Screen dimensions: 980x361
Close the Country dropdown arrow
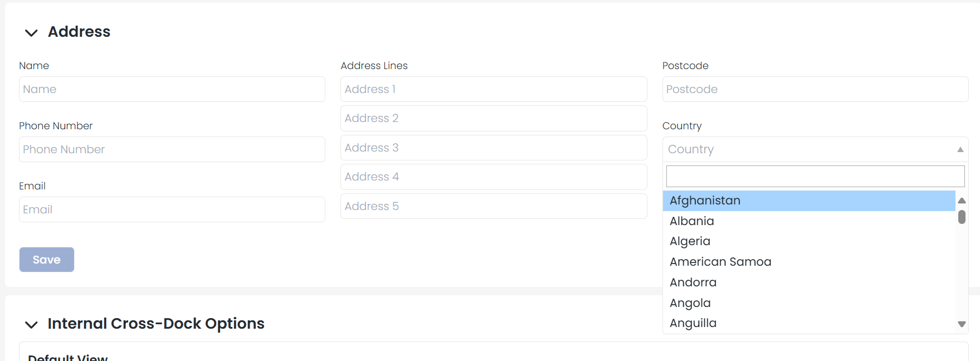(x=960, y=149)
